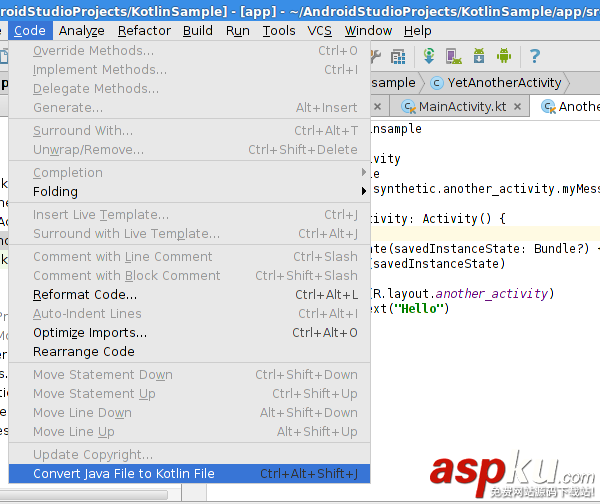Click Activity() in class declaration
Viewport: 600px width, 504px height.
pos(457,219)
